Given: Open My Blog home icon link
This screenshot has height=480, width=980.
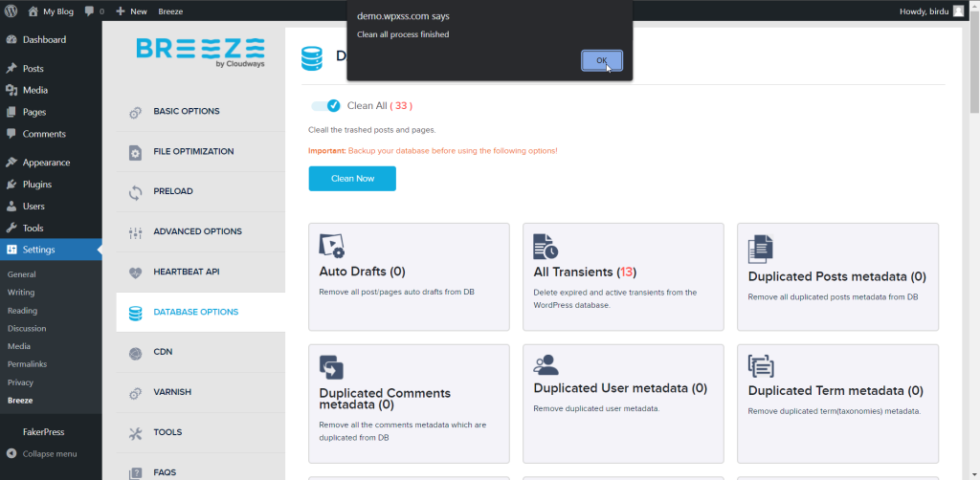Looking at the screenshot, I should tap(33, 11).
